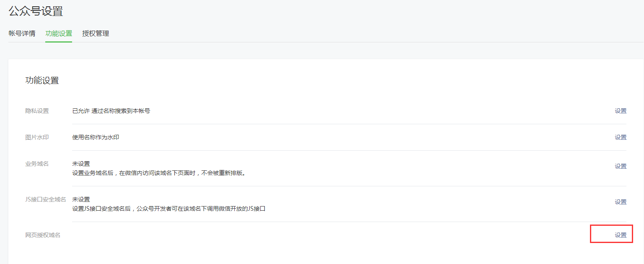Open 设置 next to 图片水印 watermark

[620, 137]
